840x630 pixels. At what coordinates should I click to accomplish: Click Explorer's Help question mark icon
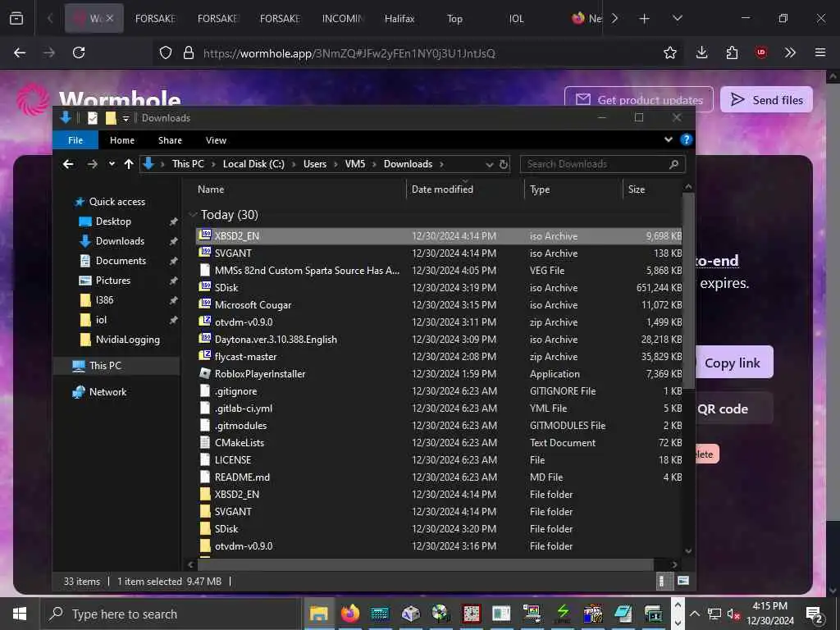pyautogui.click(x=687, y=139)
